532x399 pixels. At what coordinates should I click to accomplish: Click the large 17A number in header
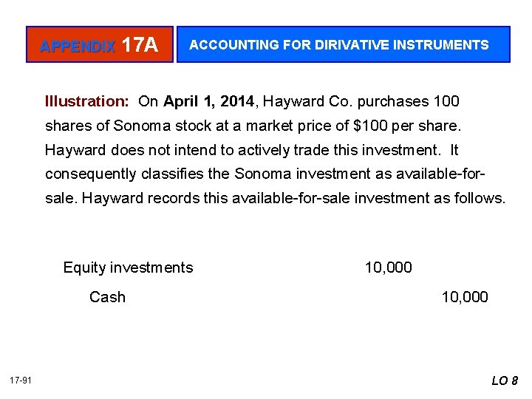[140, 46]
